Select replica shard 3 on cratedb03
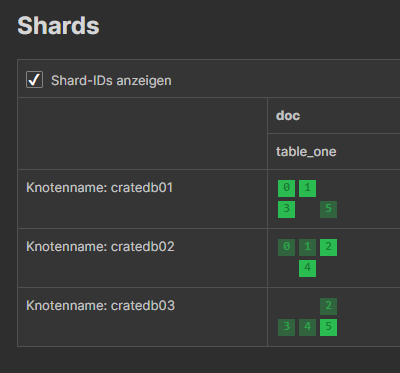Viewport: 400px width, 373px height. point(286,327)
